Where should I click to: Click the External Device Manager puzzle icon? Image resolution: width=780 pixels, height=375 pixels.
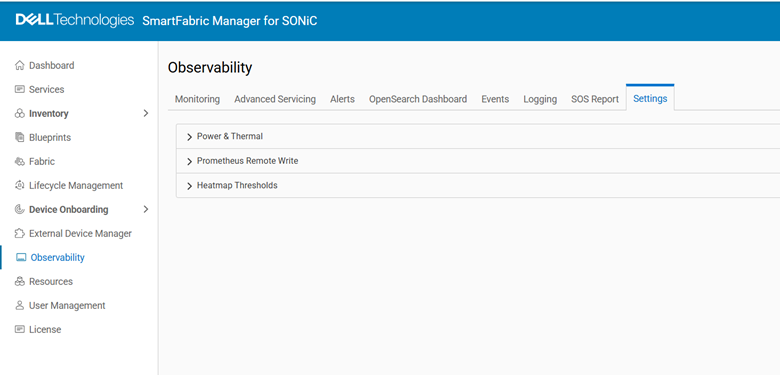(x=19, y=233)
